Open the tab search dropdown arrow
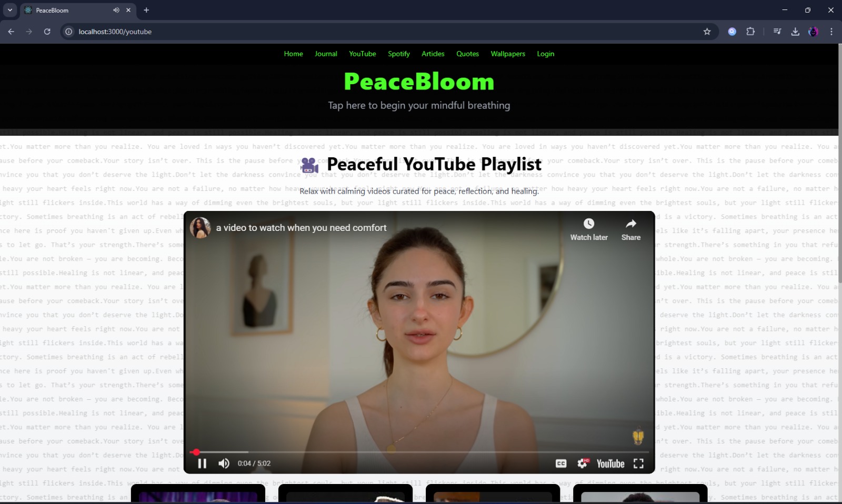The width and height of the screenshot is (842, 504). [x=9, y=10]
